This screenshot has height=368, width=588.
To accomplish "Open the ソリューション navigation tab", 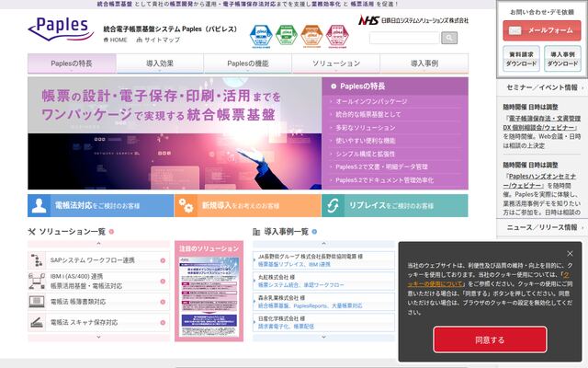I will click(336, 63).
